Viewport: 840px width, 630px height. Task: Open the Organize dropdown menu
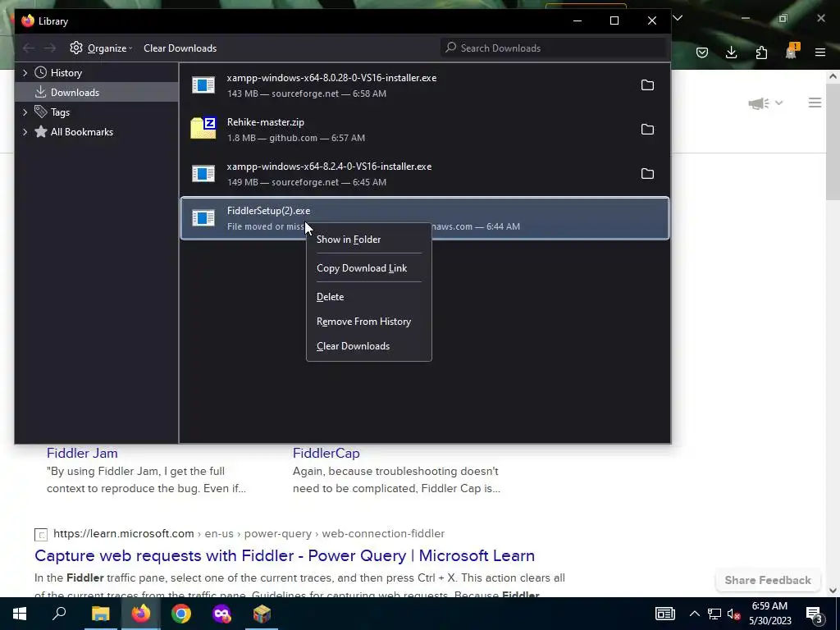[110, 48]
